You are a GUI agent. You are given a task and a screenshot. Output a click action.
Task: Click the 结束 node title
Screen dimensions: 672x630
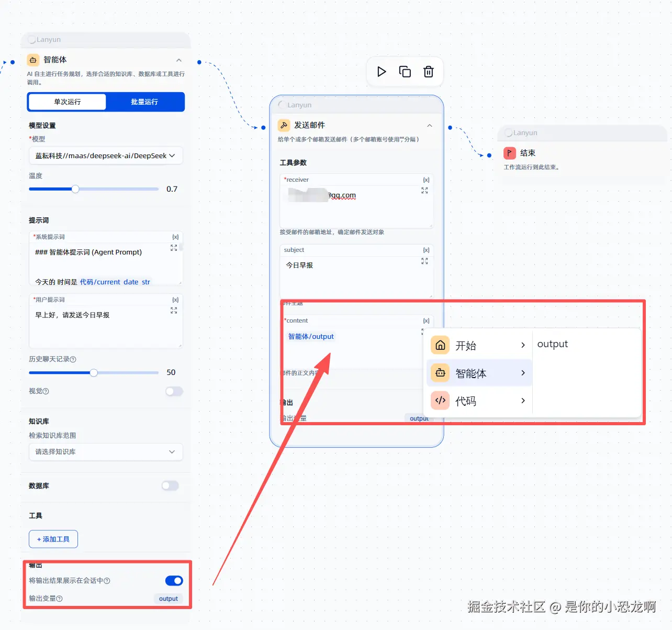coord(528,153)
